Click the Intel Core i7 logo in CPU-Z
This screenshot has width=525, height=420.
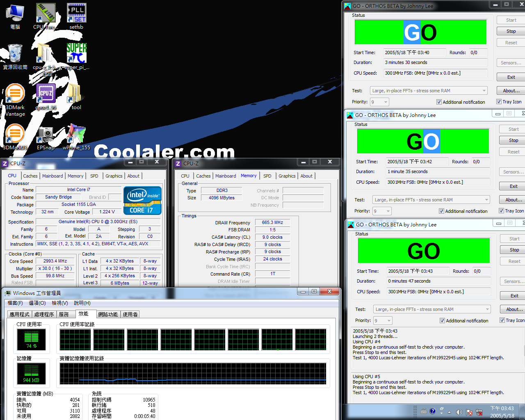click(142, 201)
